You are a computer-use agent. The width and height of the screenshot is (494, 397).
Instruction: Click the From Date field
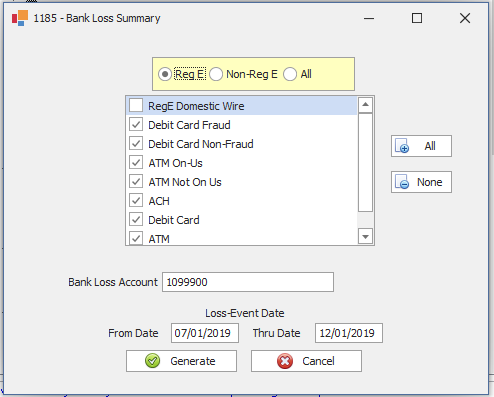[x=205, y=333]
